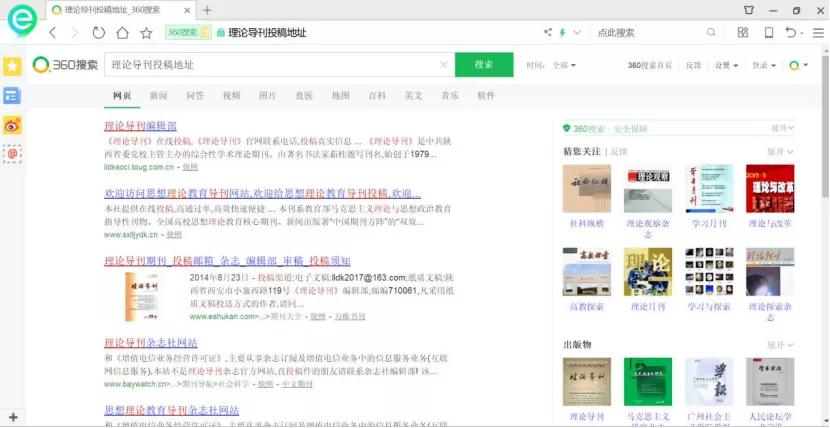The image size is (830, 428).
Task: Open the 理论与改革 red cover thumbnail
Action: tap(770, 188)
